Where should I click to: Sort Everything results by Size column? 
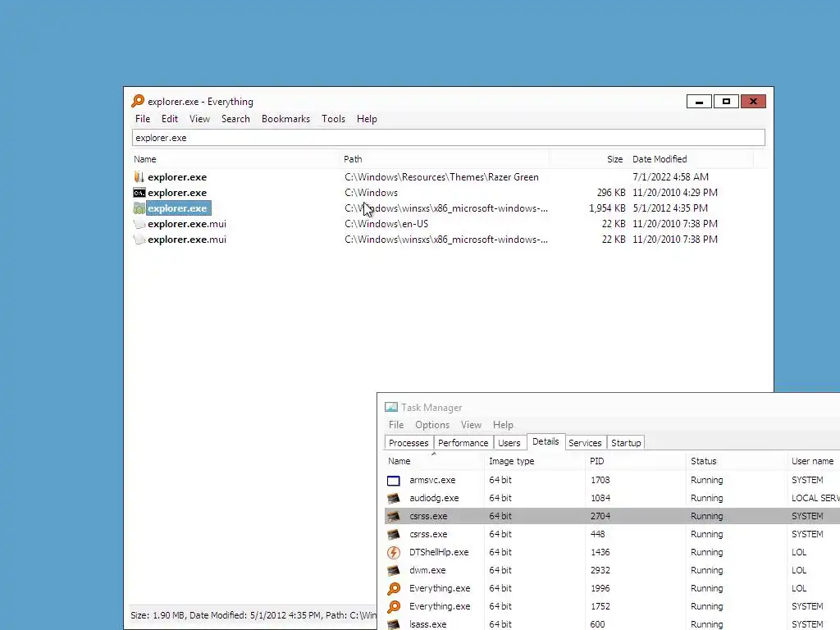pos(587,159)
